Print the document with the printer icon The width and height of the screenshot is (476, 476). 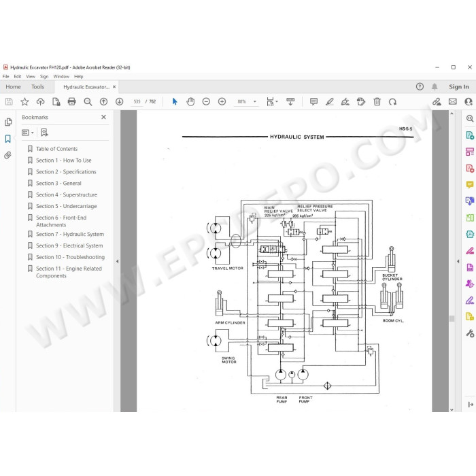pyautogui.click(x=71, y=102)
